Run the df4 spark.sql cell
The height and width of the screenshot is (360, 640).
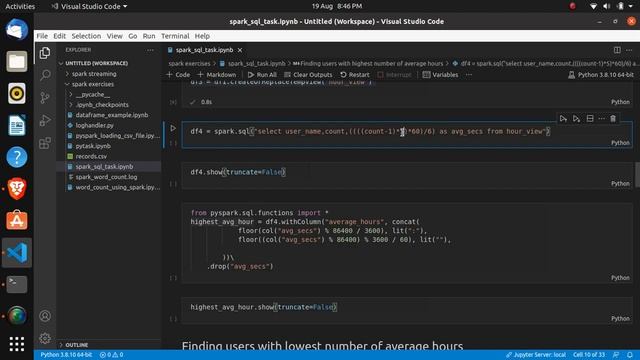173,128
